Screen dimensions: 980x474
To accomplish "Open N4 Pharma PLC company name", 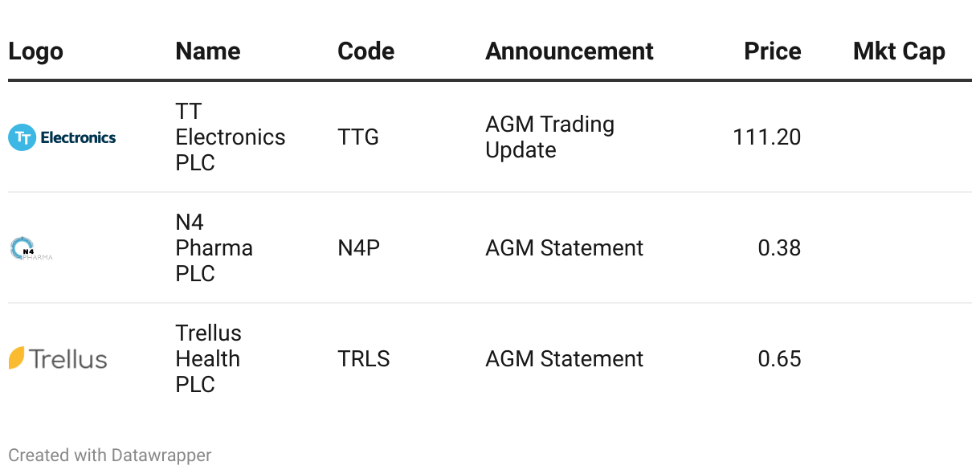I will (x=214, y=248).
